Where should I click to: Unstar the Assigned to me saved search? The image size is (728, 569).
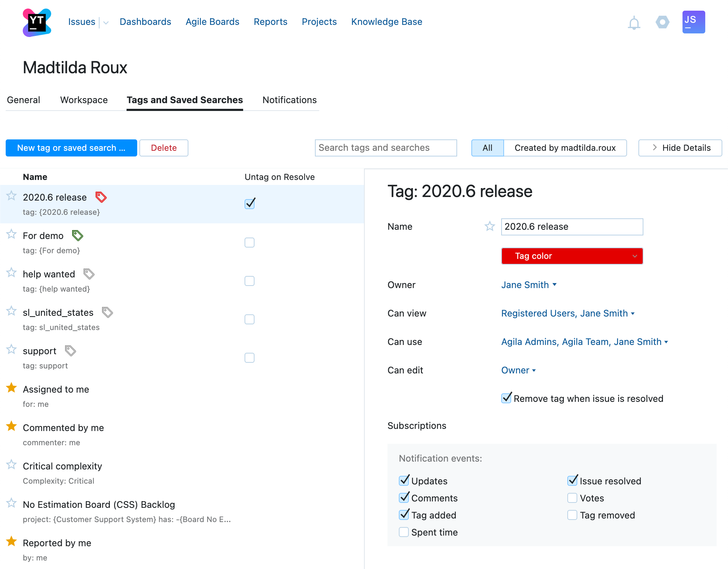11,388
